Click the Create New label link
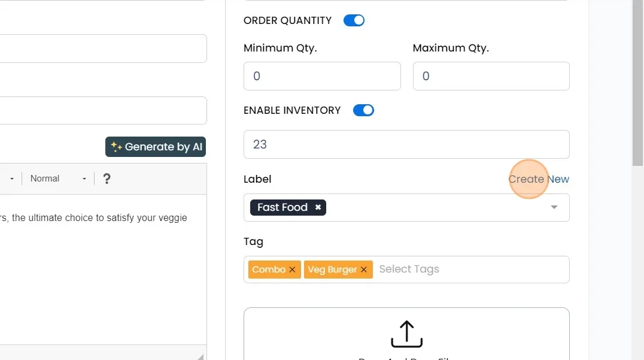Image resolution: width=644 pixels, height=360 pixels. [539, 179]
